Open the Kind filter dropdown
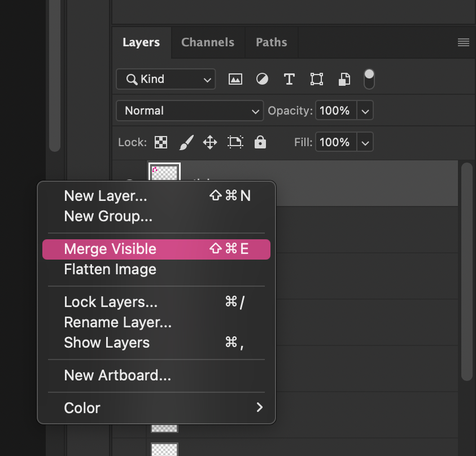The width and height of the screenshot is (476, 456). pos(165,79)
